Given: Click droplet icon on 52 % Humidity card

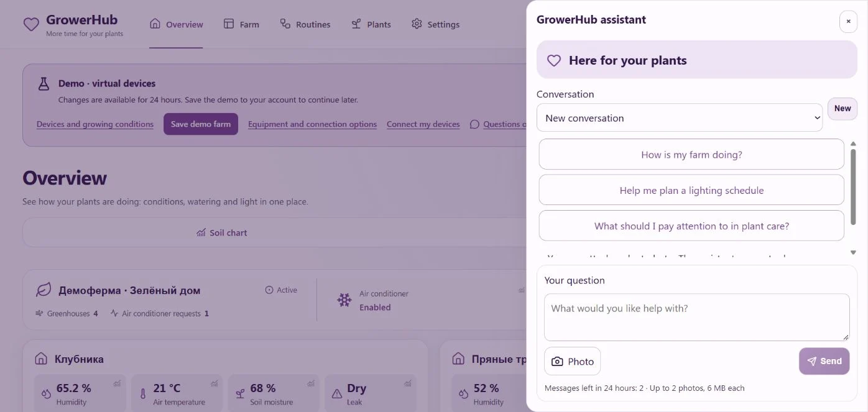Looking at the screenshot, I should (x=463, y=393).
